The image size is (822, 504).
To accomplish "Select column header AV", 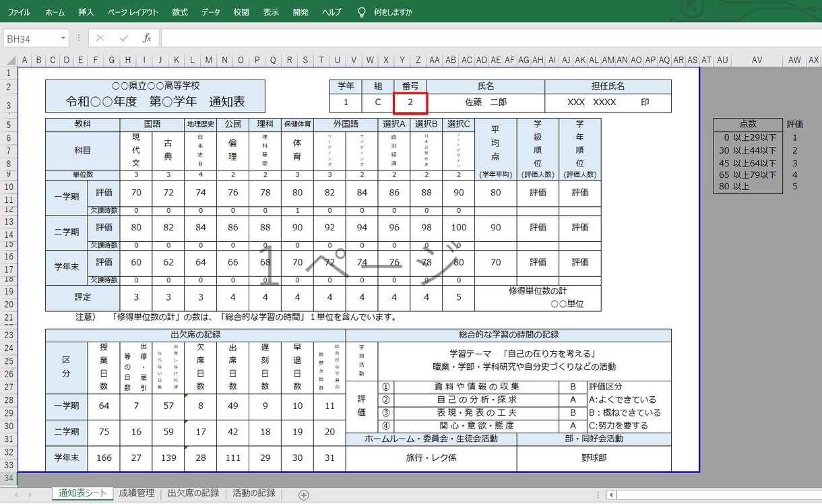I will pos(757,60).
